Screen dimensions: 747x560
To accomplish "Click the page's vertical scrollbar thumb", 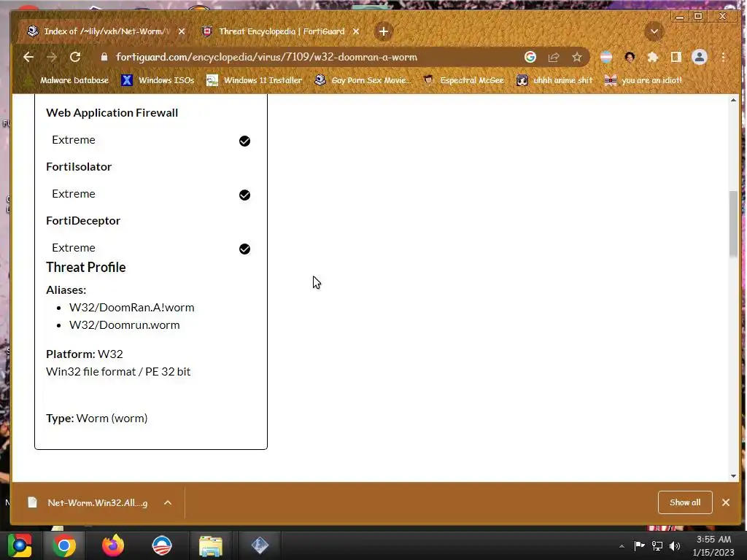I will [x=733, y=224].
